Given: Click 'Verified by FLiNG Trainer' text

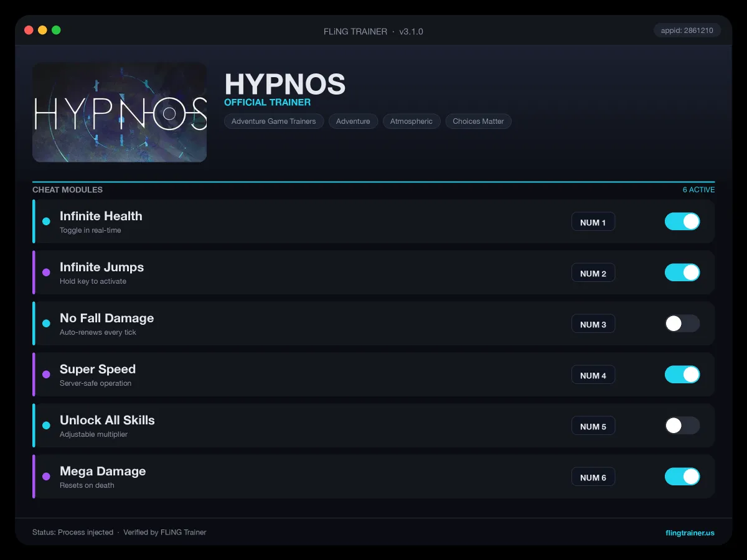Looking at the screenshot, I should point(165,533).
